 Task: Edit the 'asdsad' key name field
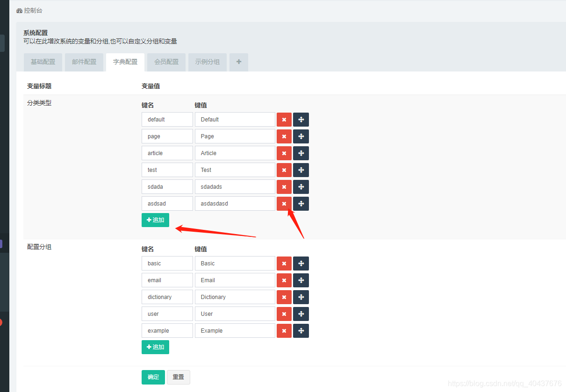point(167,204)
